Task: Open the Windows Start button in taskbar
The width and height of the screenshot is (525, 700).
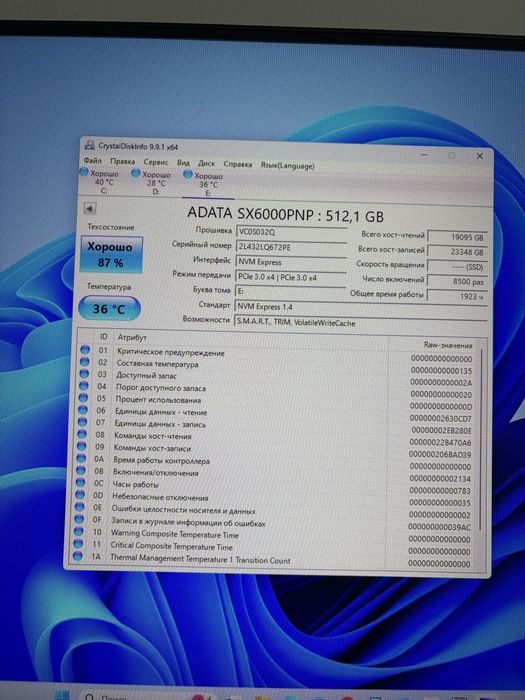Action: pos(62,696)
